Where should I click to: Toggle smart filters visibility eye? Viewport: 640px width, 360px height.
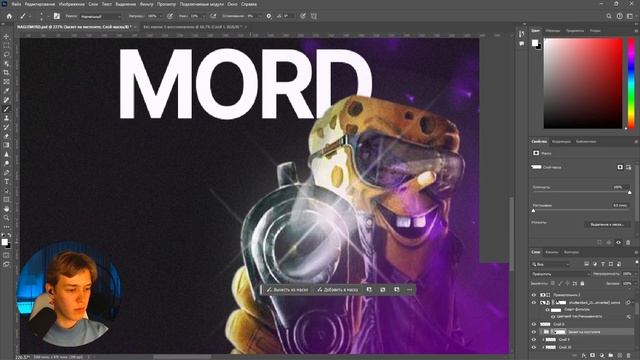[x=547, y=310]
